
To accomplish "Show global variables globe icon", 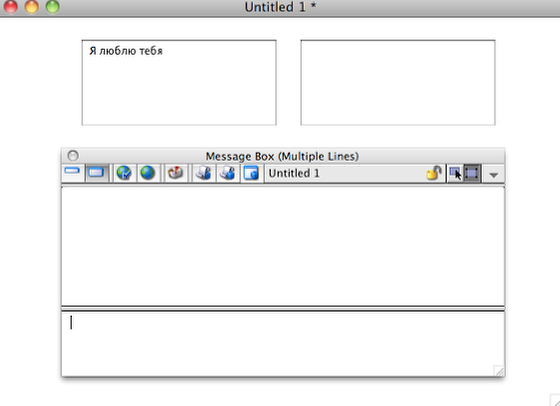I will click(148, 173).
